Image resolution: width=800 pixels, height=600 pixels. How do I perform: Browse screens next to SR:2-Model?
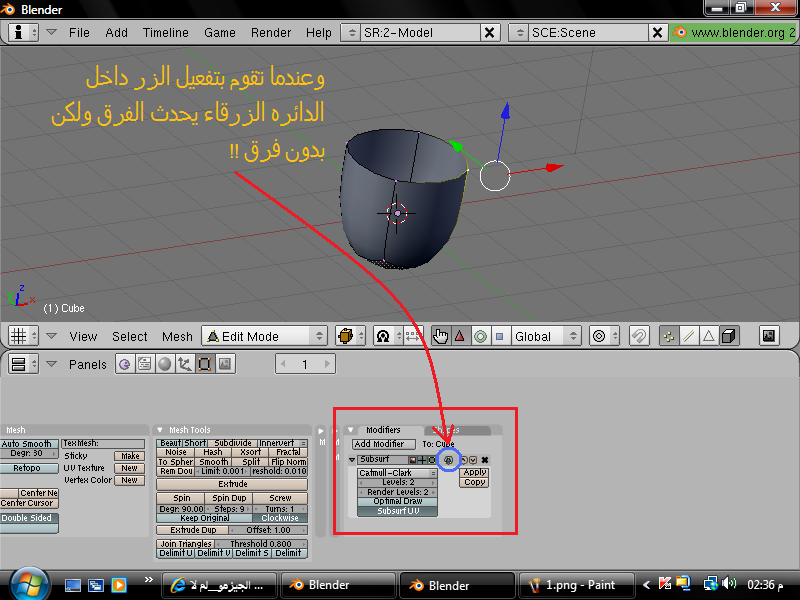point(352,33)
